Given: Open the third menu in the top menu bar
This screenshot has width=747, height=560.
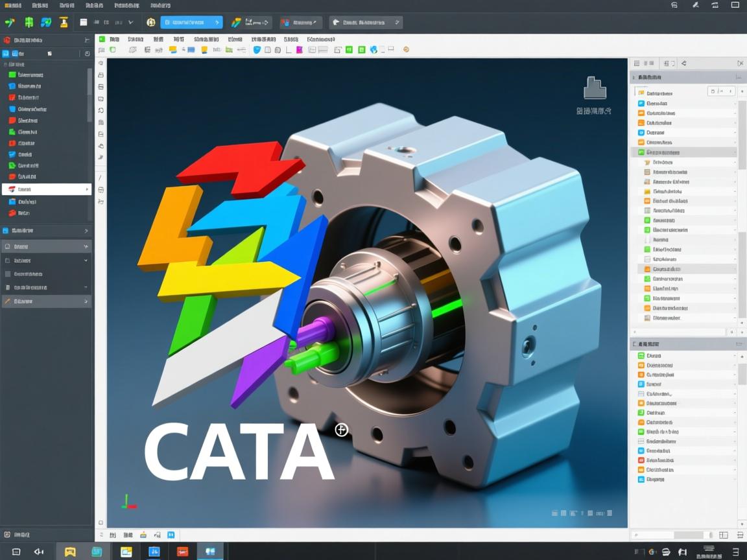Looking at the screenshot, I should point(67,5).
